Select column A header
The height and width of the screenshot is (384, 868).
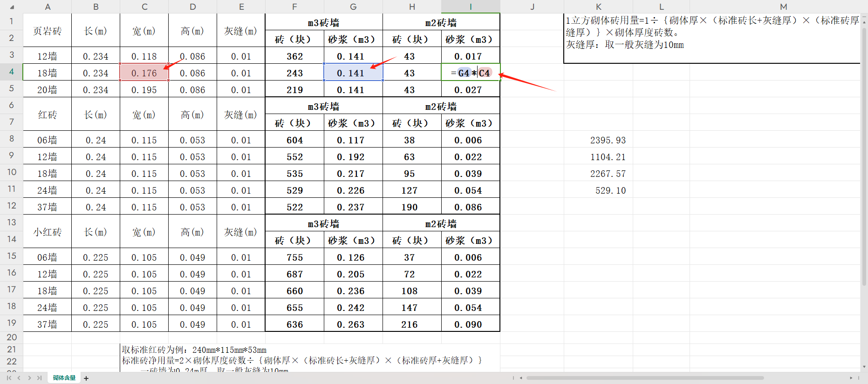point(48,7)
